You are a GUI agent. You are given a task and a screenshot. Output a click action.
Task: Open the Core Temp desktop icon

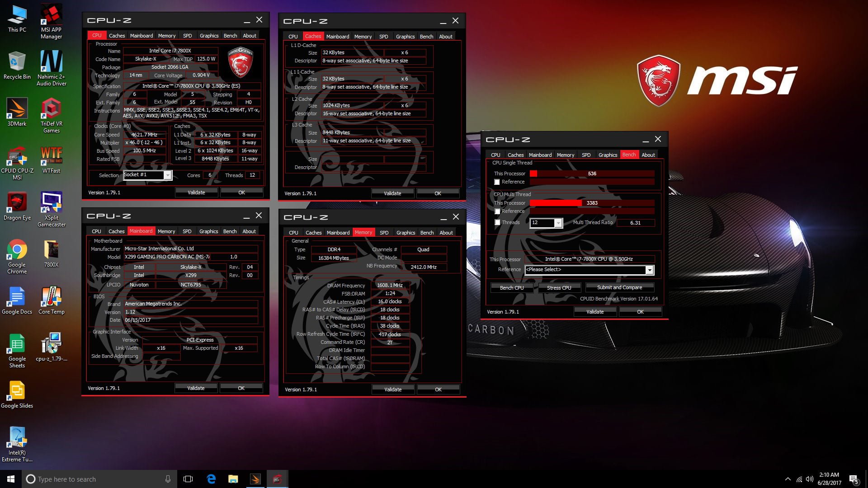pos(51,300)
